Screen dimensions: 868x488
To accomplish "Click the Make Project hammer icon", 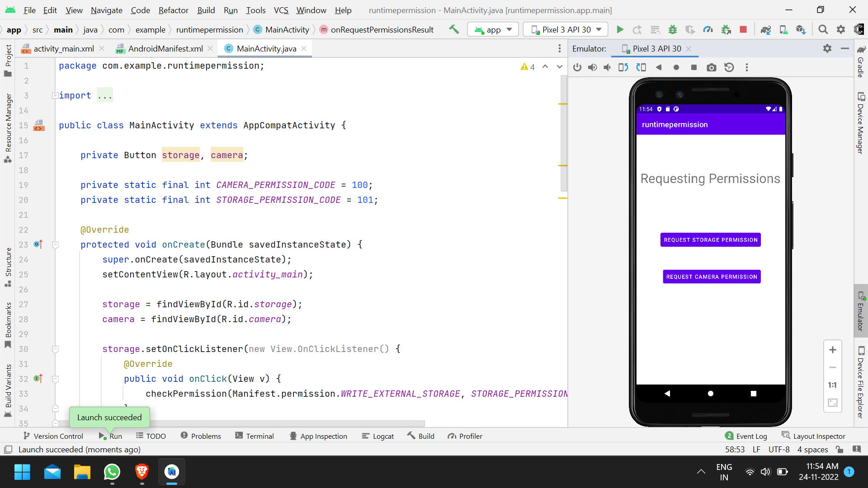I will pyautogui.click(x=454, y=30).
